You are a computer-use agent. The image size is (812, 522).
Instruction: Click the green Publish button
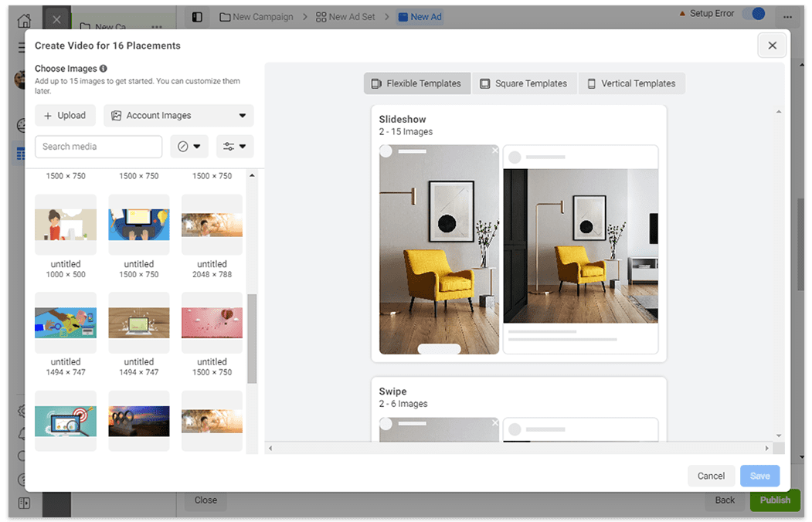[x=774, y=500]
